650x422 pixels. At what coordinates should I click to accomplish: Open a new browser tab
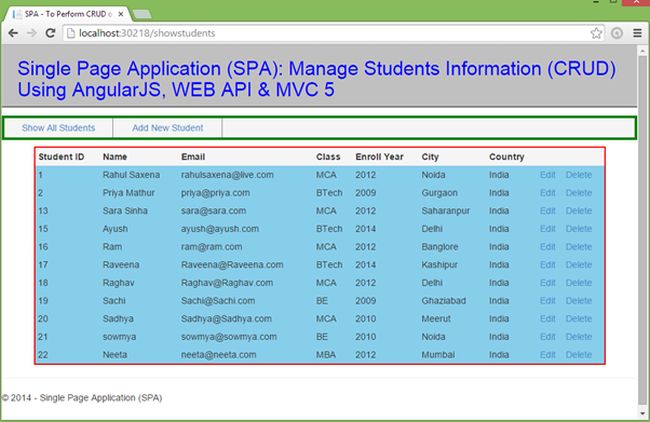click(143, 15)
